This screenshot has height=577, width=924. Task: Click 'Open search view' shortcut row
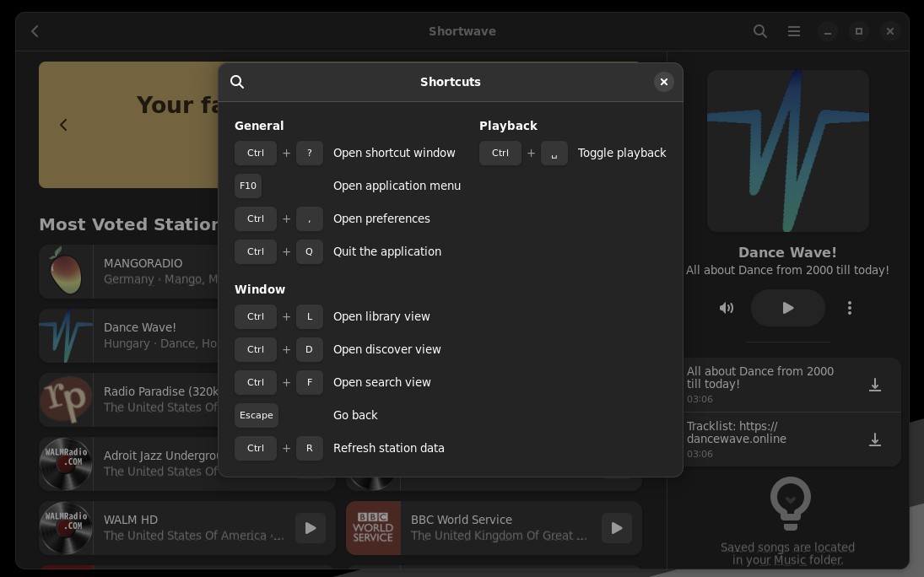point(348,382)
